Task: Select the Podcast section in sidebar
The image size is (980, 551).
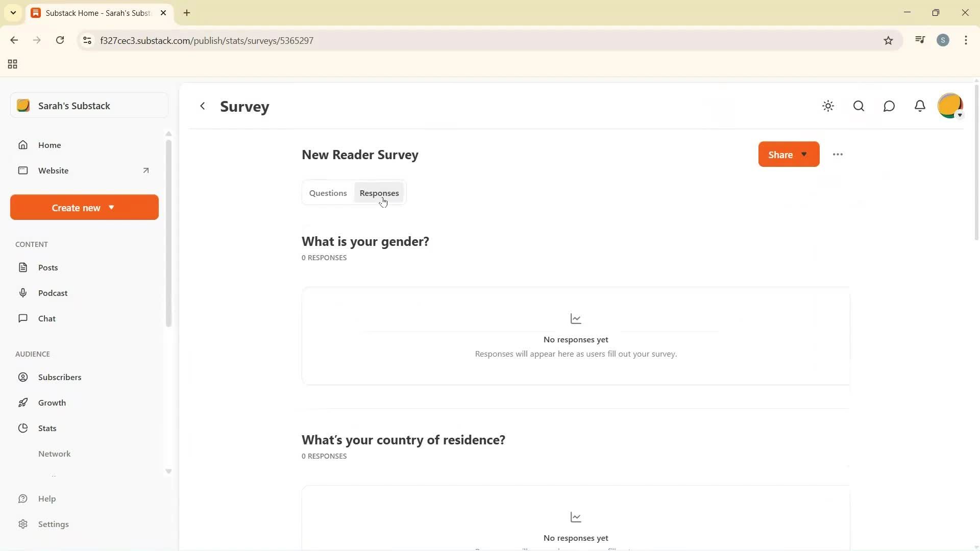Action: point(52,293)
